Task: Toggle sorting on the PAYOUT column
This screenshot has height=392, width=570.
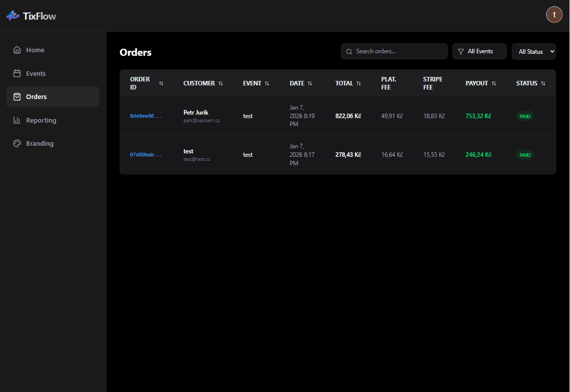Action: tap(495, 83)
